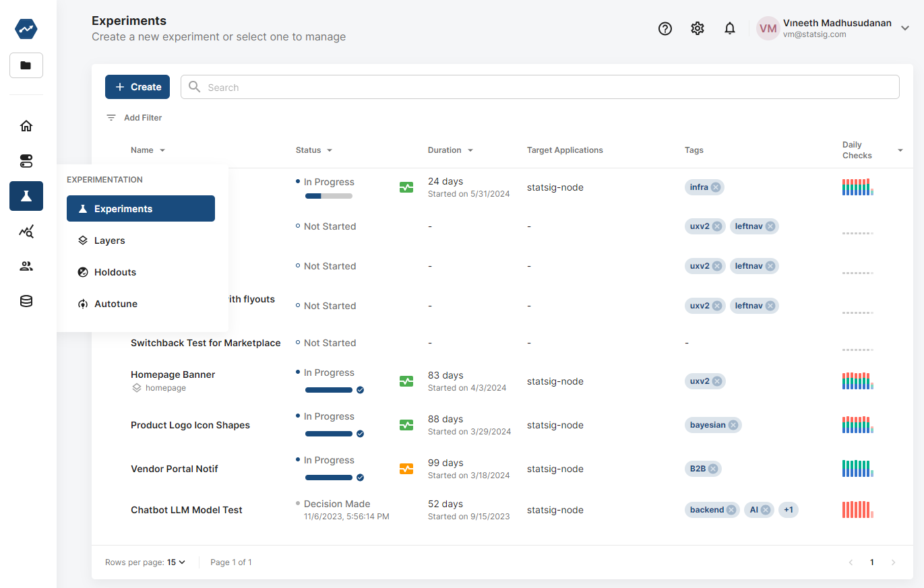Open the notifications bell

click(x=730, y=28)
